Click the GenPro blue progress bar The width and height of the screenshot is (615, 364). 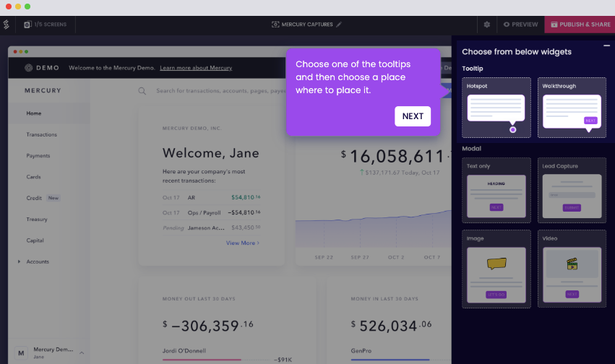point(390,360)
